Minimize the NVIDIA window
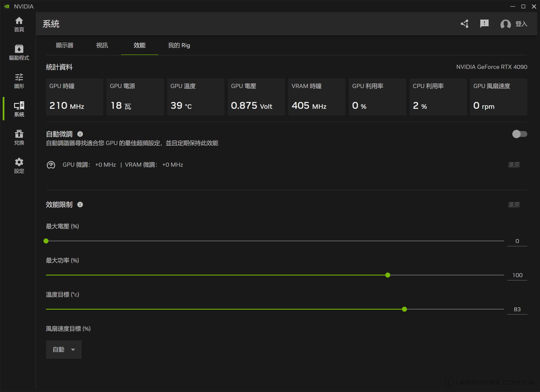Screen dimensions: 540x392 click(x=513, y=6)
